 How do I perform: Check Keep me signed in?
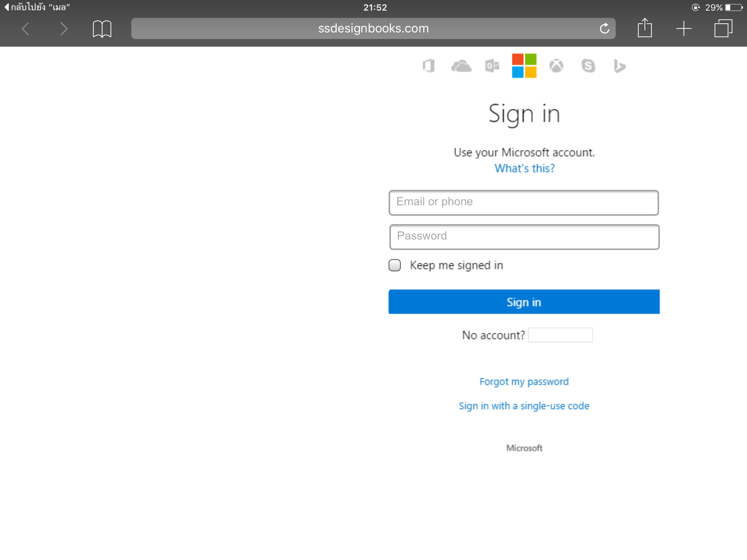[395, 265]
